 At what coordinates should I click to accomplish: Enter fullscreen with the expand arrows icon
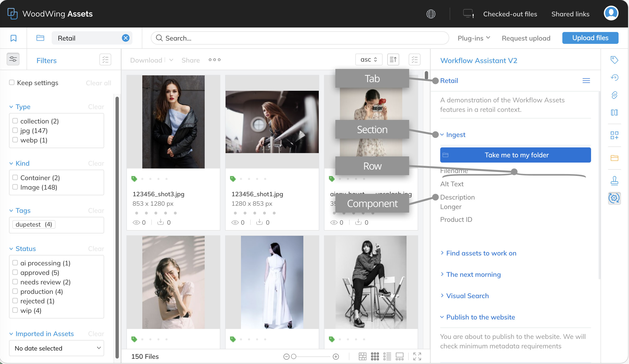click(417, 356)
